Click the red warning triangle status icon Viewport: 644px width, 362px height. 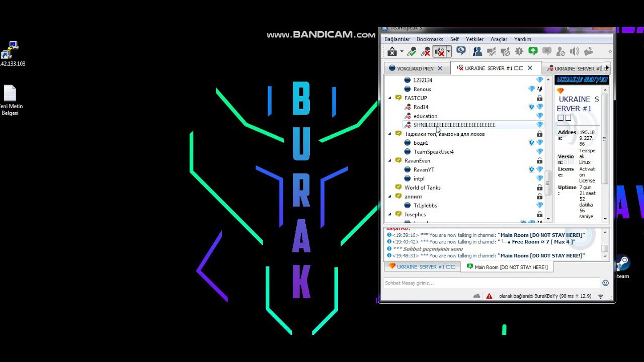489,296
